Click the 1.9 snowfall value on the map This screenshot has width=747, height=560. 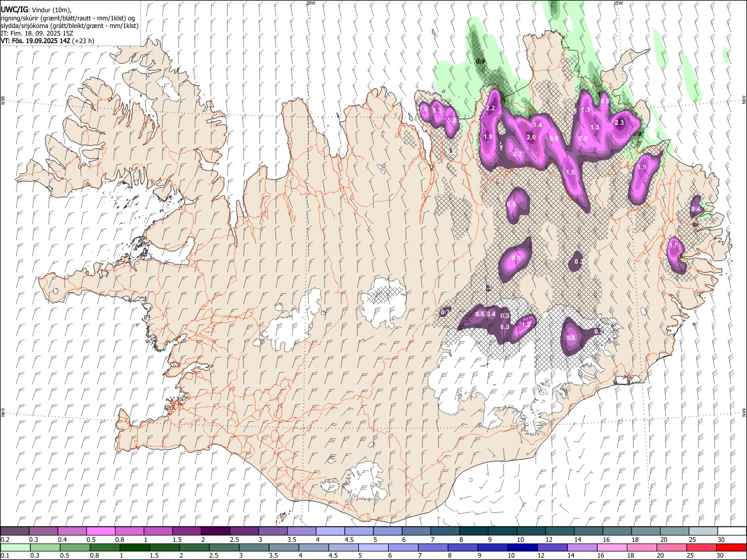pos(488,136)
